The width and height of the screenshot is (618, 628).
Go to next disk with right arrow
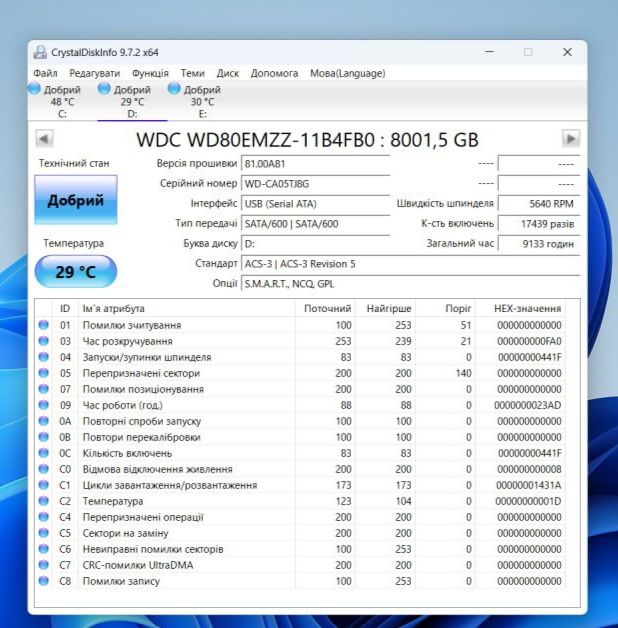tap(571, 139)
